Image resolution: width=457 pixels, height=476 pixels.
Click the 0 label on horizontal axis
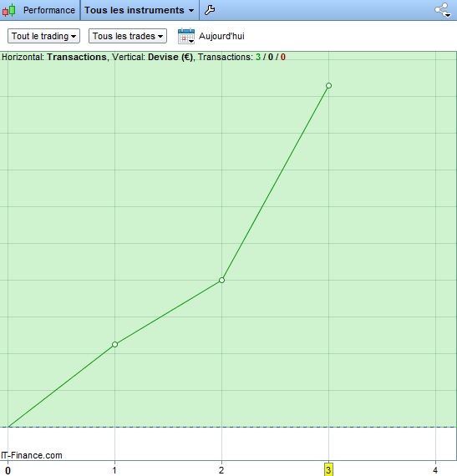8,470
